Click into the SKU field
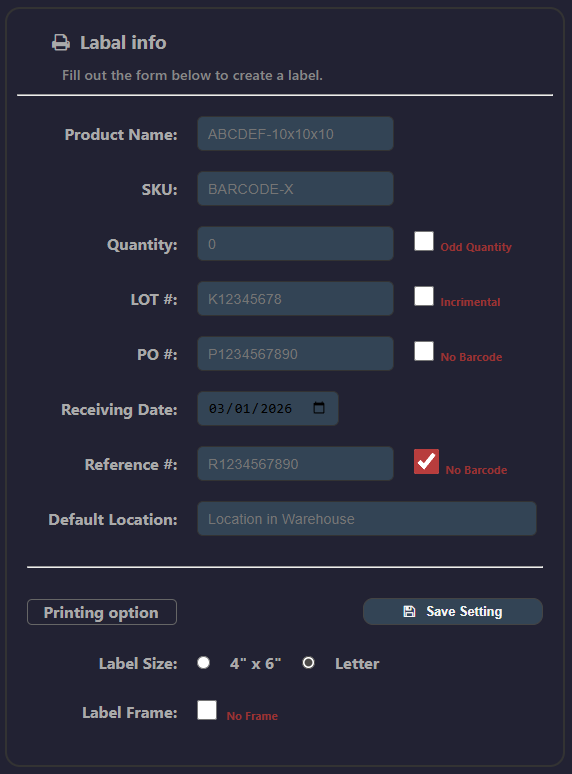 pyautogui.click(x=296, y=189)
